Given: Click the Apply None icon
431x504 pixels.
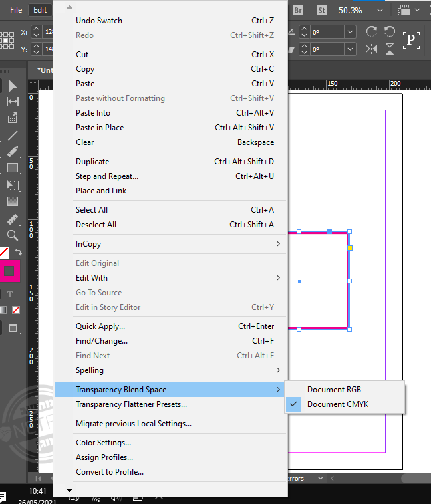Looking at the screenshot, I should pos(16,310).
